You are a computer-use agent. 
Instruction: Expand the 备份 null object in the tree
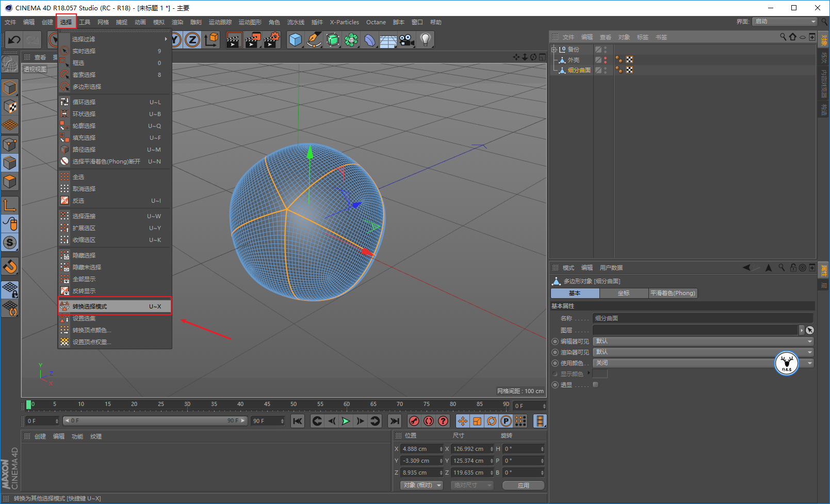[x=554, y=50]
